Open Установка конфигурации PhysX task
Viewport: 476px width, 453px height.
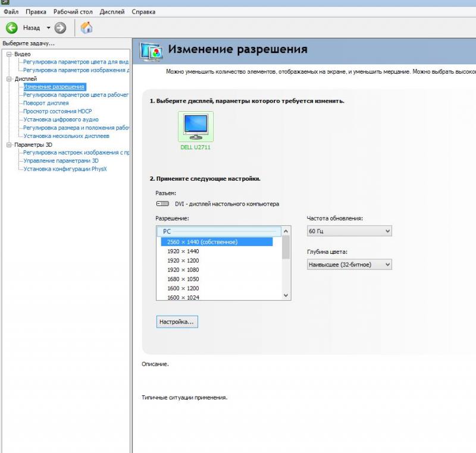click(x=65, y=169)
